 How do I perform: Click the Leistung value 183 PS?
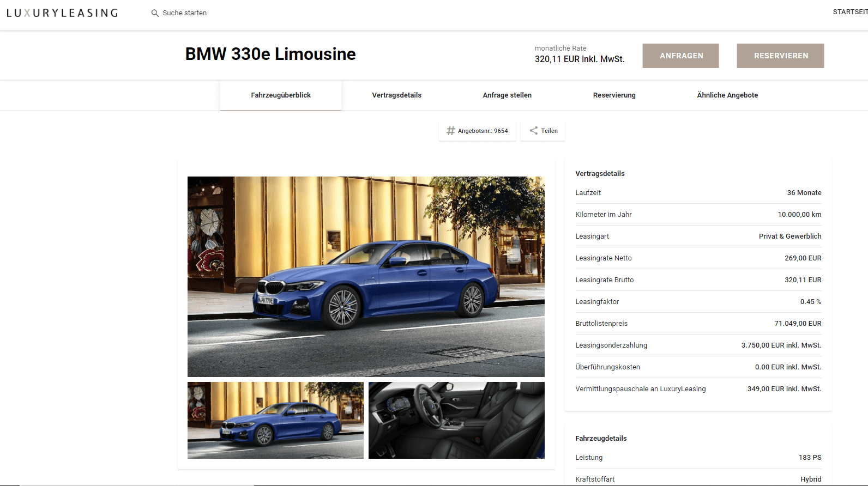coord(810,458)
